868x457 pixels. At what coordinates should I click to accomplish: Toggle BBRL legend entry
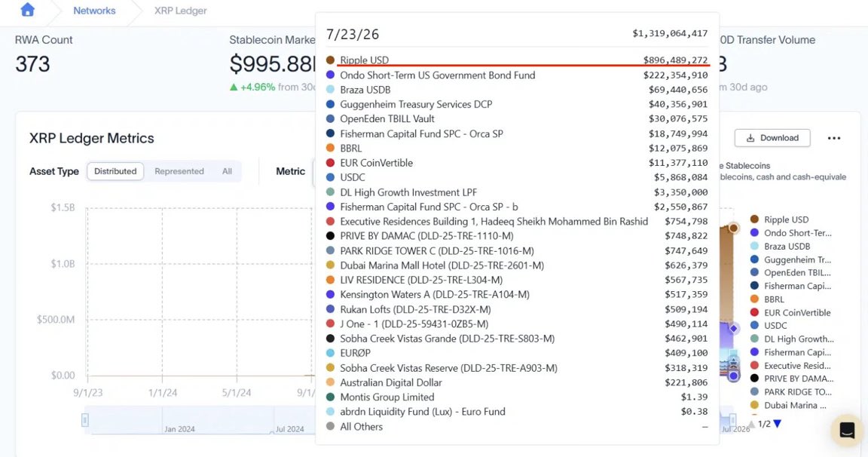click(767, 299)
